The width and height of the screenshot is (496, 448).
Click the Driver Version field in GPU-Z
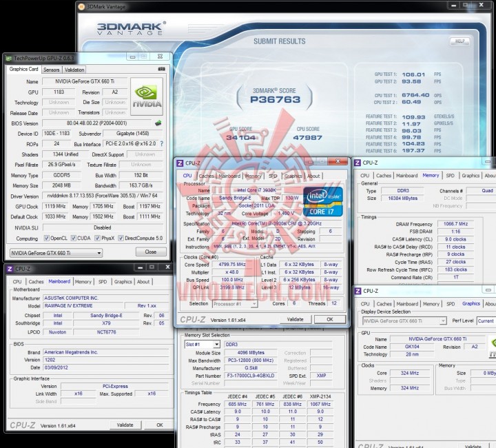point(103,196)
